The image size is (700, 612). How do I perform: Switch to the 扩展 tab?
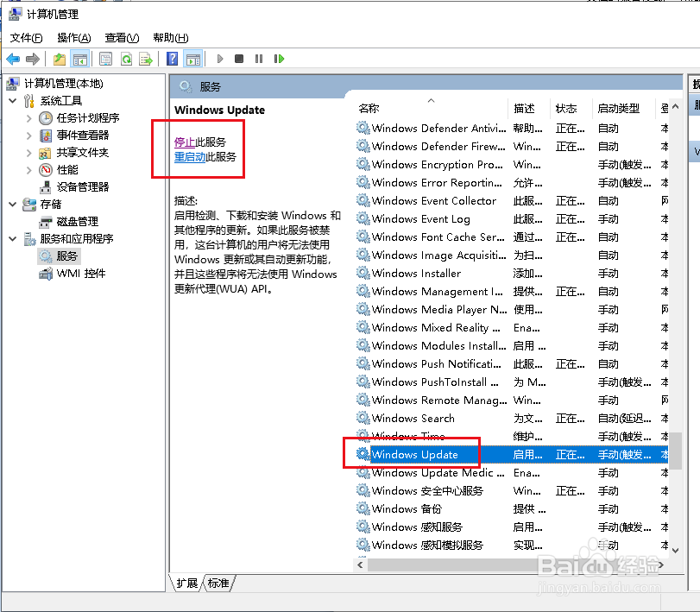point(186,583)
